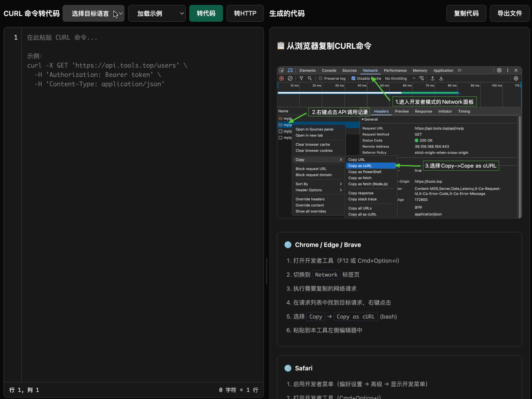Toggle the Disable cache checkbox
This screenshot has width=532, height=399.
click(353, 78)
